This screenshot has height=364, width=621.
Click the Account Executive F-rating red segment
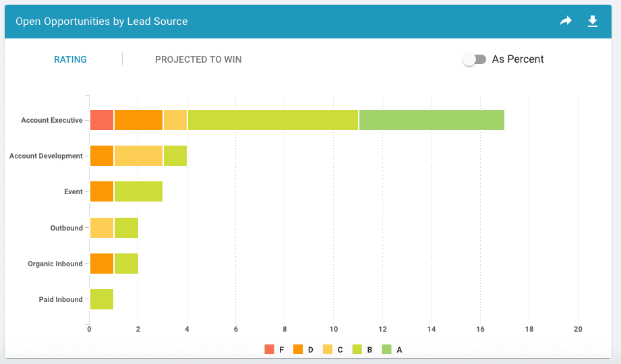click(x=102, y=120)
